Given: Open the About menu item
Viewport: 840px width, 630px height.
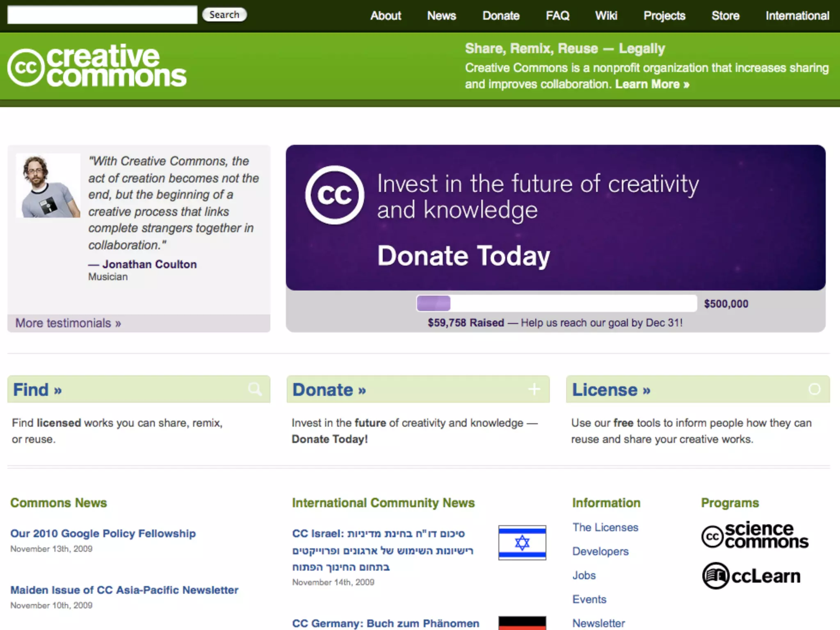Looking at the screenshot, I should [x=386, y=16].
